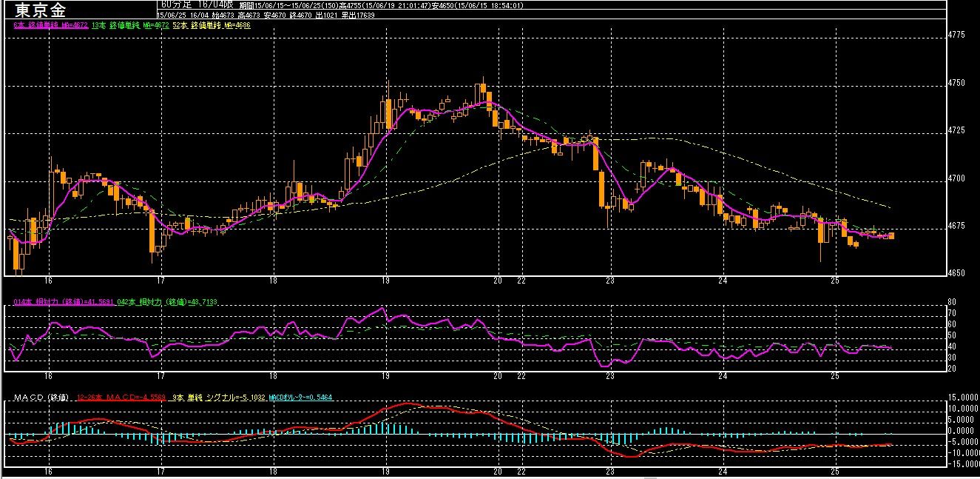Click date 23 under the candlestick chart
980x479 pixels.
[x=610, y=281]
